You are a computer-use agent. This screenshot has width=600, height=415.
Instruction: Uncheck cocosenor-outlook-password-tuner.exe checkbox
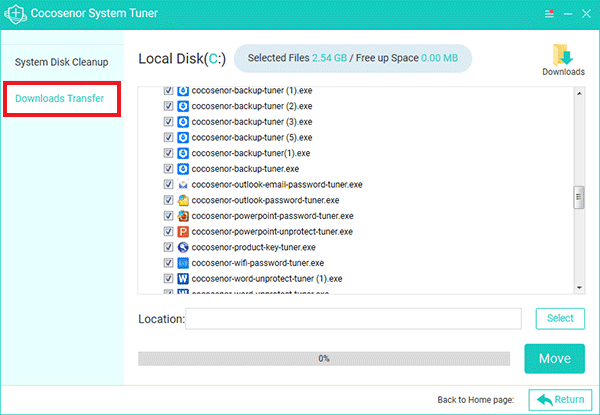(x=168, y=200)
